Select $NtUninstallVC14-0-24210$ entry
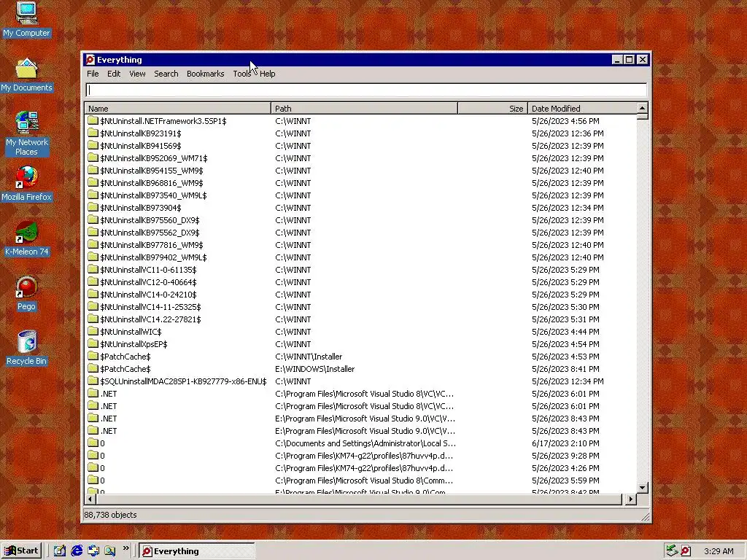Viewport: 747px width, 560px height. 148,295
